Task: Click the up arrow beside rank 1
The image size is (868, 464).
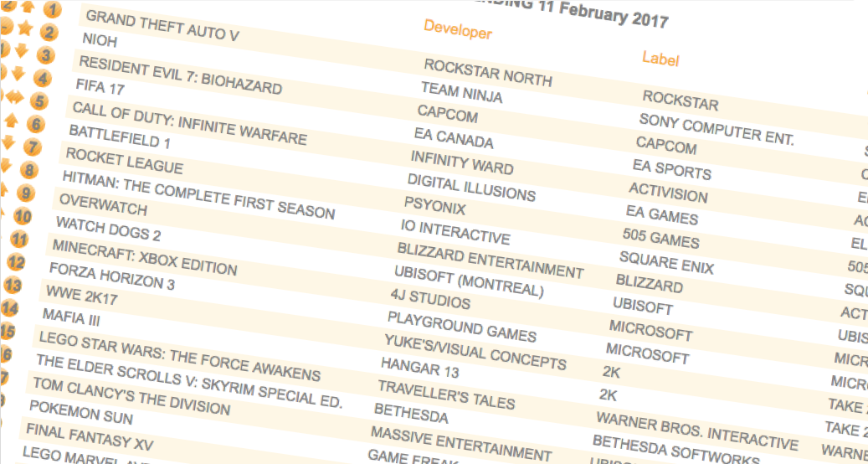Action: coord(28,6)
